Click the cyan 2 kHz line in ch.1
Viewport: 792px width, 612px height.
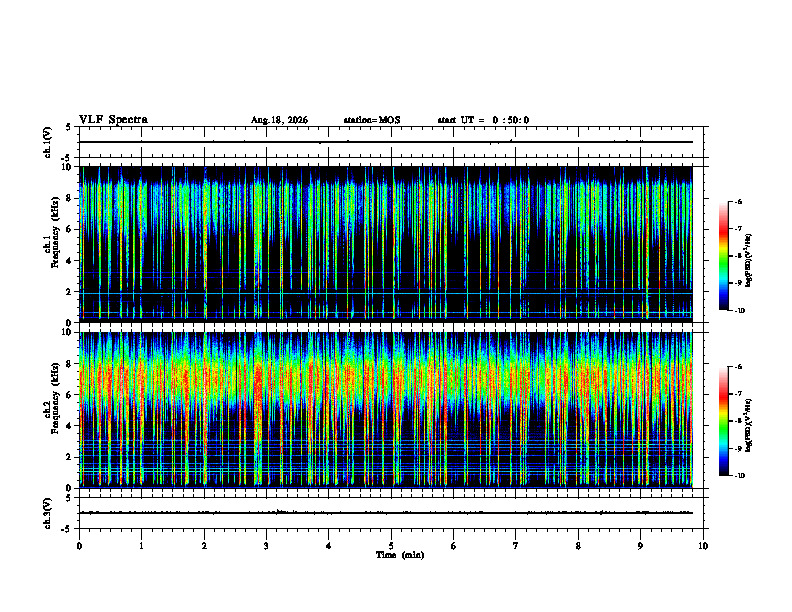tap(385, 293)
